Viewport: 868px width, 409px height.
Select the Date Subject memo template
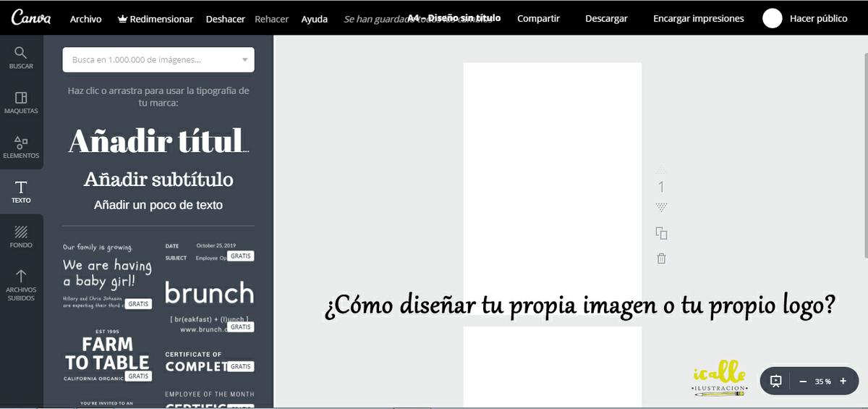(x=209, y=252)
